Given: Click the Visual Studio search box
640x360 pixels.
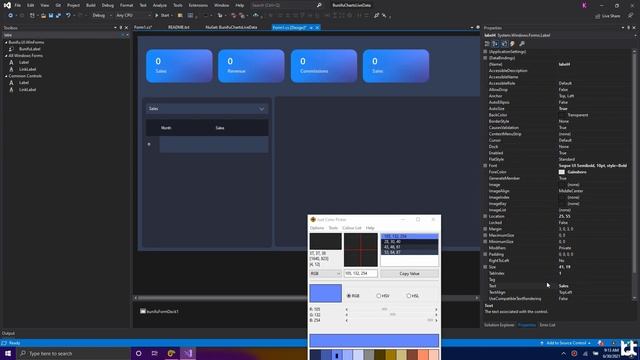Looking at the screenshot, I should [x=286, y=5].
